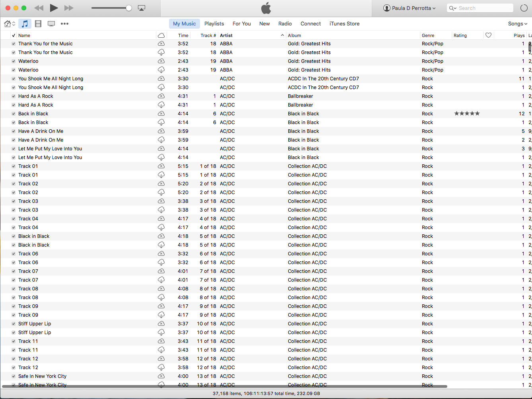Viewport: 532px width, 399px height.
Task: Click into the Search field
Action: [480, 8]
